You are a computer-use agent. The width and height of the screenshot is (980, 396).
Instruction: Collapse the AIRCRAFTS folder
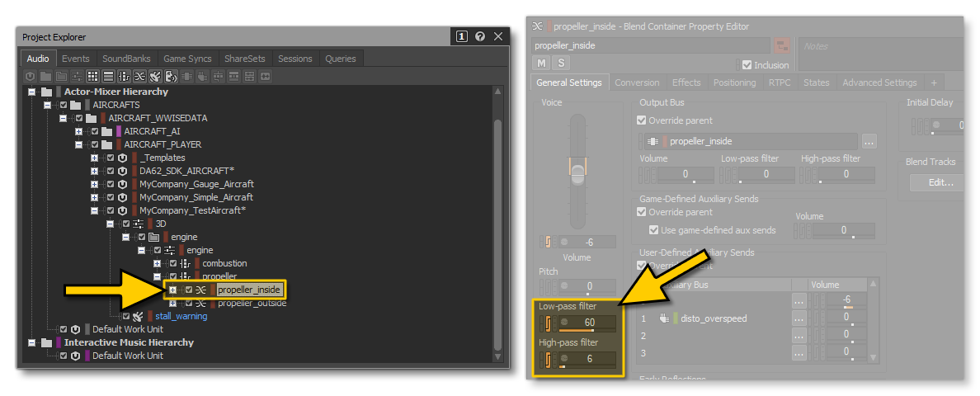coord(48,105)
